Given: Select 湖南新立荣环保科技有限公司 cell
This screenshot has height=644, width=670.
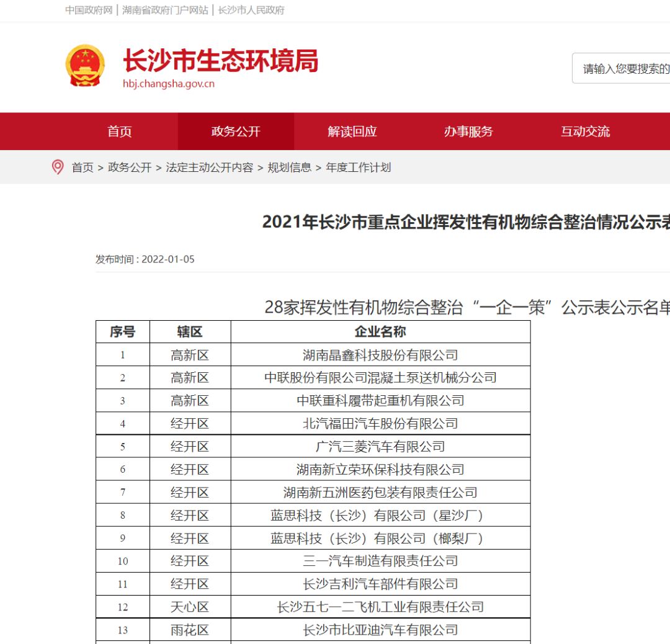Looking at the screenshot, I should pos(381,470).
